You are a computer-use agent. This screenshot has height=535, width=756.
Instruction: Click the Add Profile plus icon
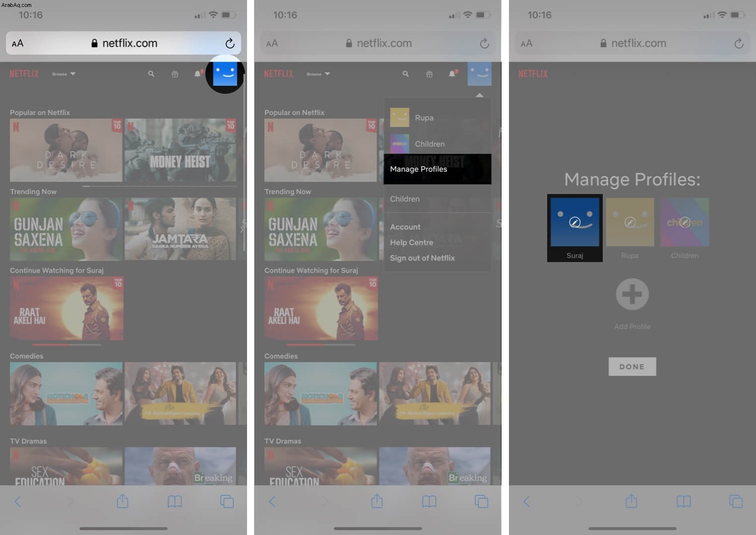tap(632, 294)
